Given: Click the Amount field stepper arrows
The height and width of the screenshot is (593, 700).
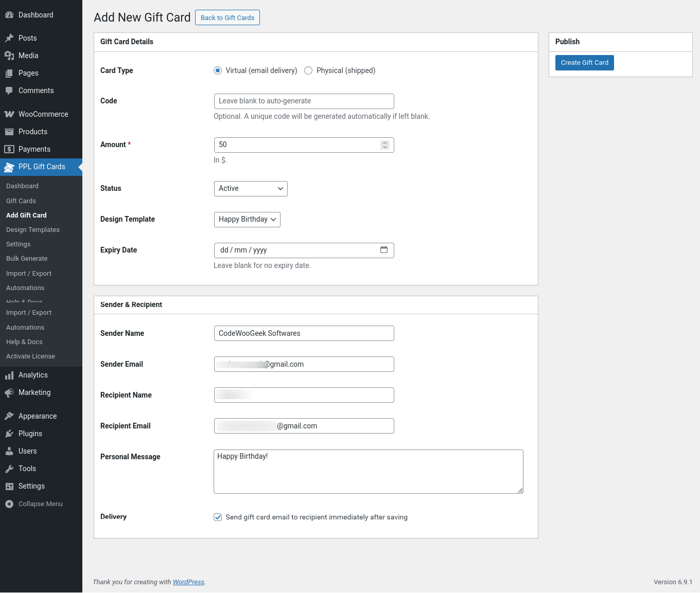Looking at the screenshot, I should click(385, 145).
